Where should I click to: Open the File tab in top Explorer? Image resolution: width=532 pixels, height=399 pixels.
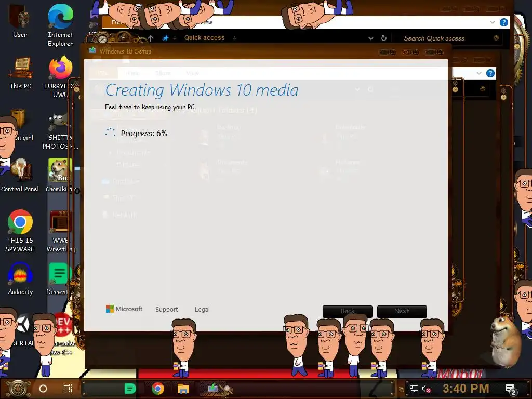116,23
